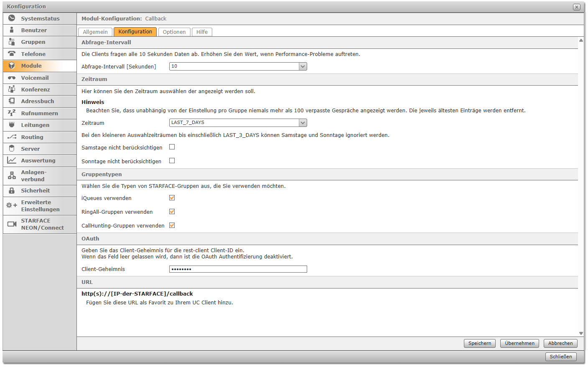This screenshot has height=367, width=588.
Task: Click the Leitungen plug icon
Action: tap(12, 125)
